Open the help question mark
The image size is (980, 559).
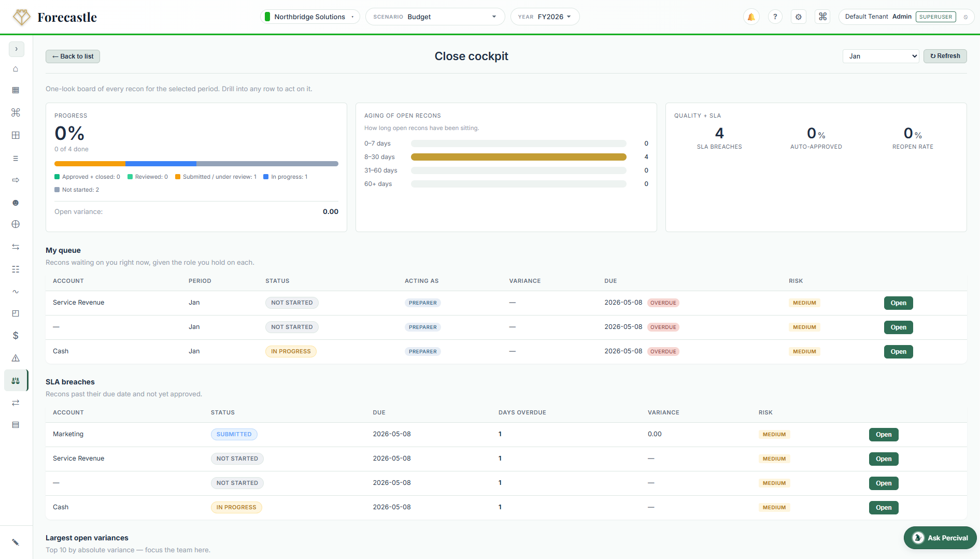[775, 17]
